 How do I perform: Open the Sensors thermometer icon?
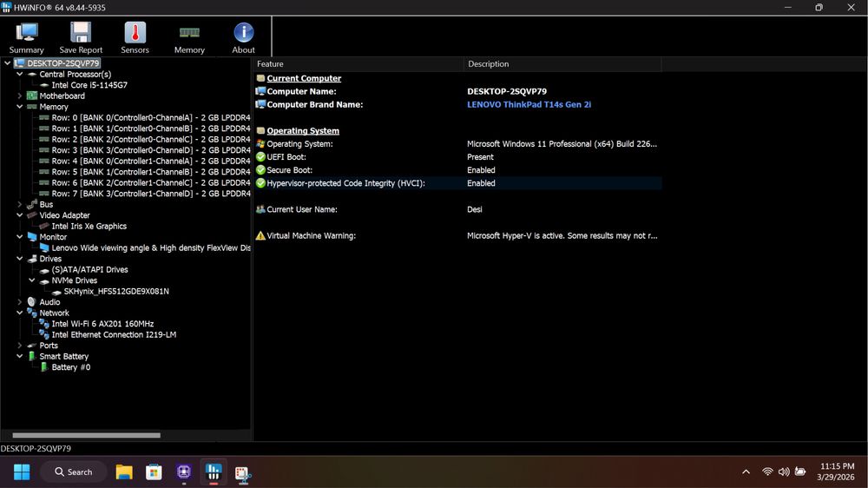click(135, 33)
